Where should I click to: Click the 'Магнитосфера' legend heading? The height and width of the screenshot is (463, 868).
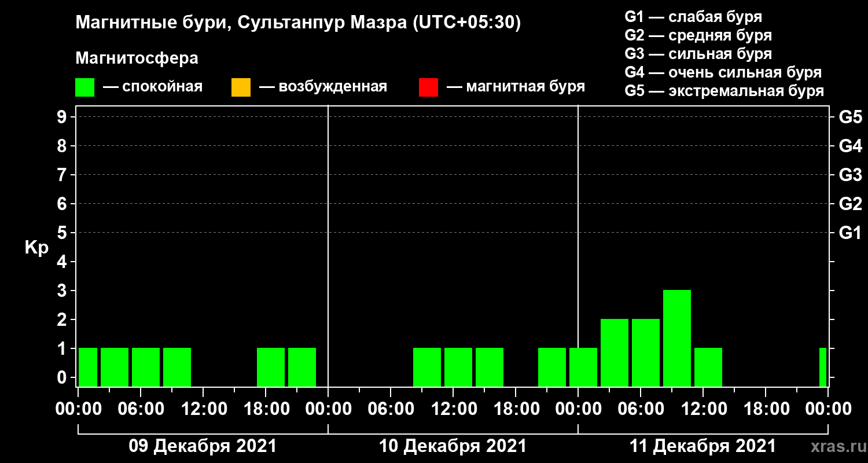137,58
